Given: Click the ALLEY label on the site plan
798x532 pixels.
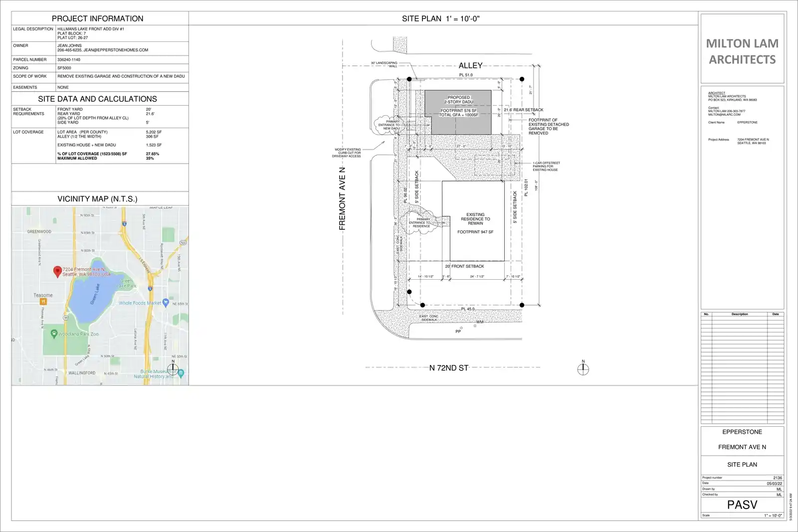Looking at the screenshot, I should point(470,65).
